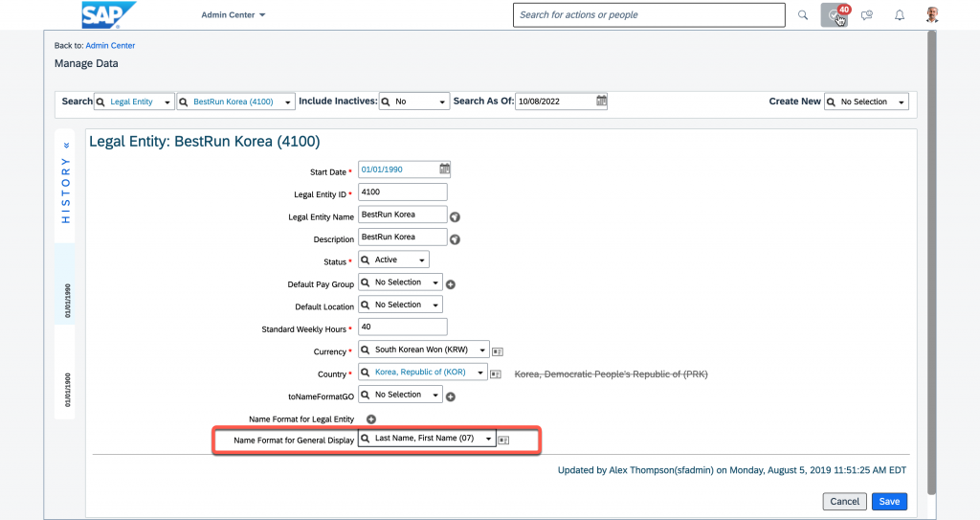Focus the Search for actions or people box

(649, 15)
